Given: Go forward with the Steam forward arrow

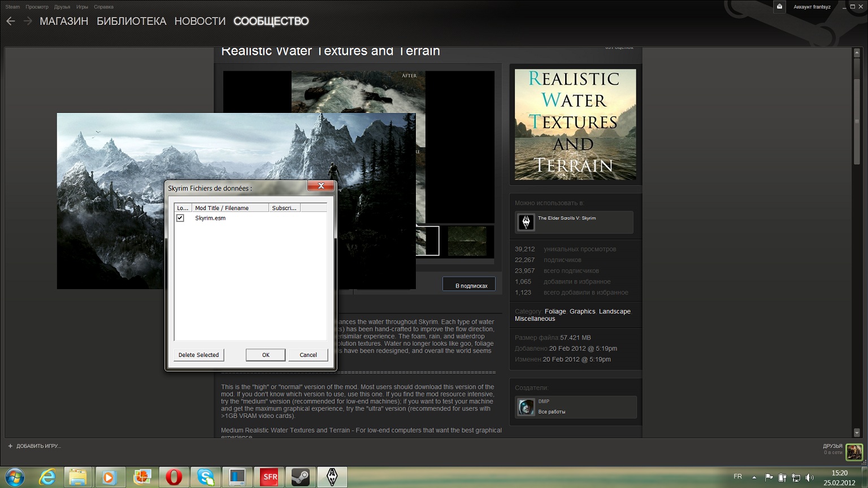Looking at the screenshot, I should tap(28, 21).
